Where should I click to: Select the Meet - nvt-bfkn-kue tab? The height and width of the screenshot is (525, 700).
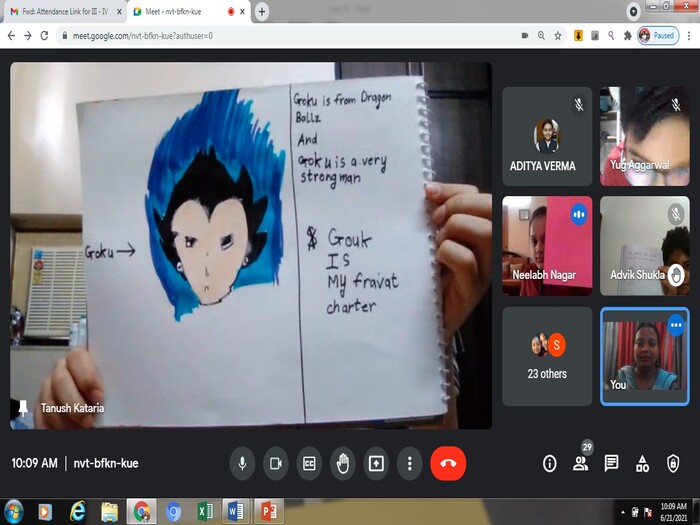tap(187, 12)
